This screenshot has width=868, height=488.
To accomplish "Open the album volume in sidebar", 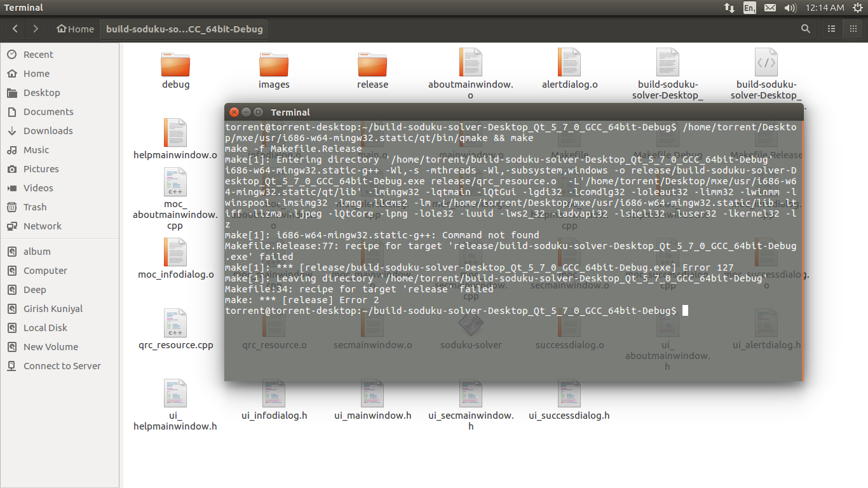I will [x=60, y=252].
